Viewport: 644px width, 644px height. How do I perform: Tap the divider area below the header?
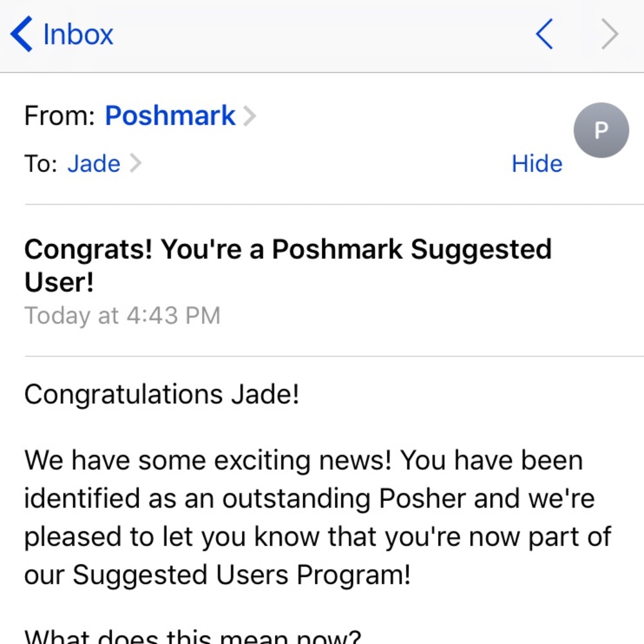[x=322, y=205]
